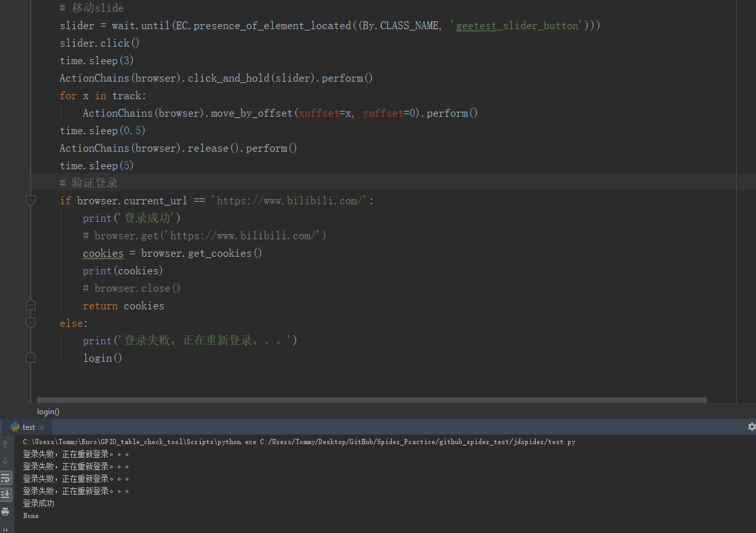The height and width of the screenshot is (533, 756).
Task: Click the xoffset parameter in move_by_offset
Action: click(x=319, y=113)
